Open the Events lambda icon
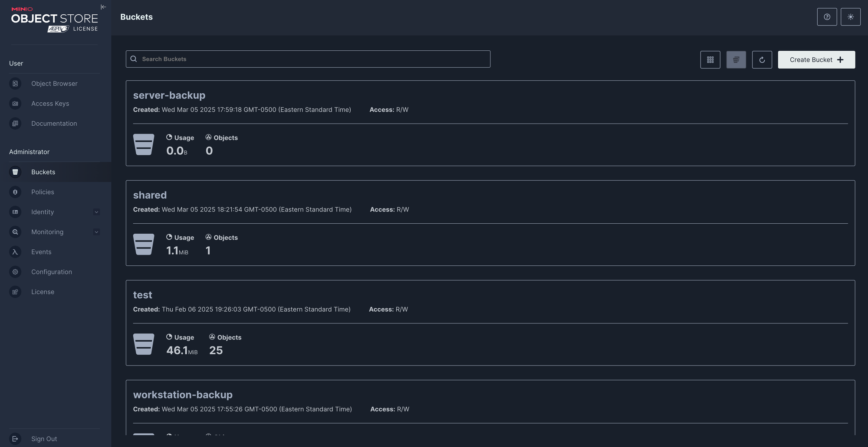Viewport: 868px width, 447px height. point(15,252)
